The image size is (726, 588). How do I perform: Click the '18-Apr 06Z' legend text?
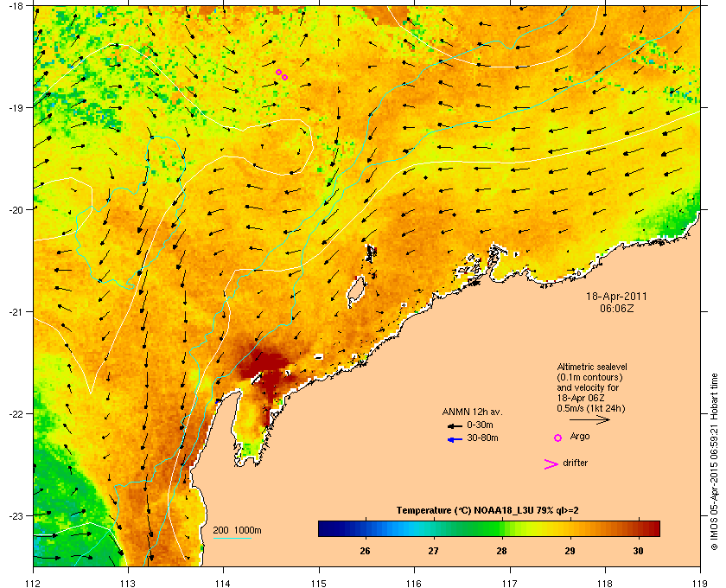click(x=581, y=398)
